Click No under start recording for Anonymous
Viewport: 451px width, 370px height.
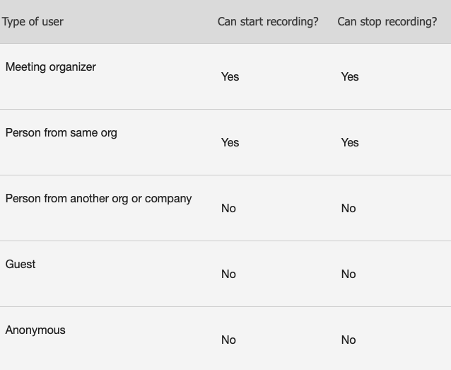pyautogui.click(x=229, y=340)
